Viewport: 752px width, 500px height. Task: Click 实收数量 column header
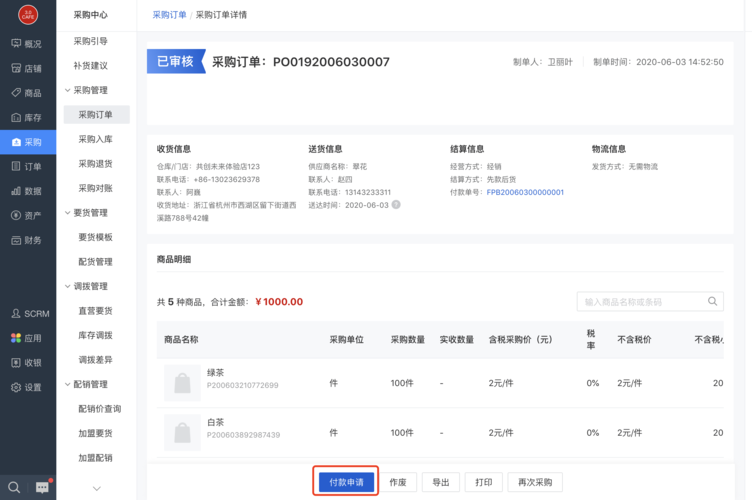click(x=457, y=339)
